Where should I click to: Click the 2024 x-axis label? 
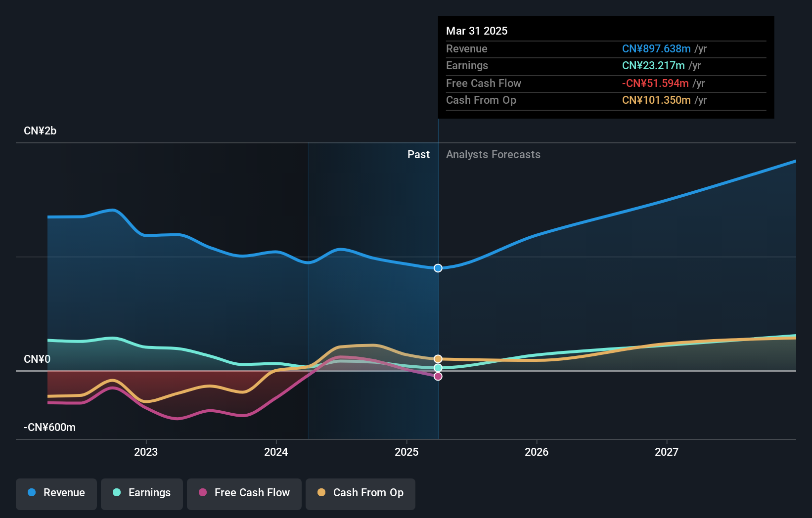[276, 452]
